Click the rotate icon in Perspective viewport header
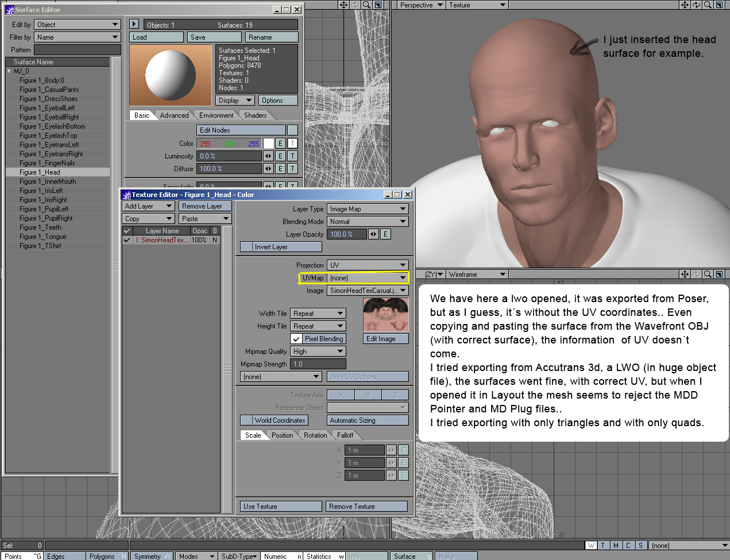 click(x=696, y=5)
